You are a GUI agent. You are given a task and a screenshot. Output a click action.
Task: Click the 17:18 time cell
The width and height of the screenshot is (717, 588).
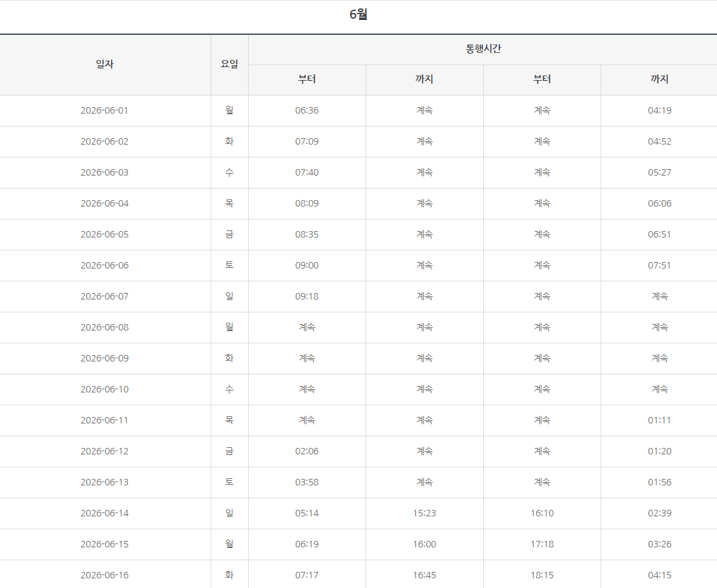pyautogui.click(x=542, y=544)
